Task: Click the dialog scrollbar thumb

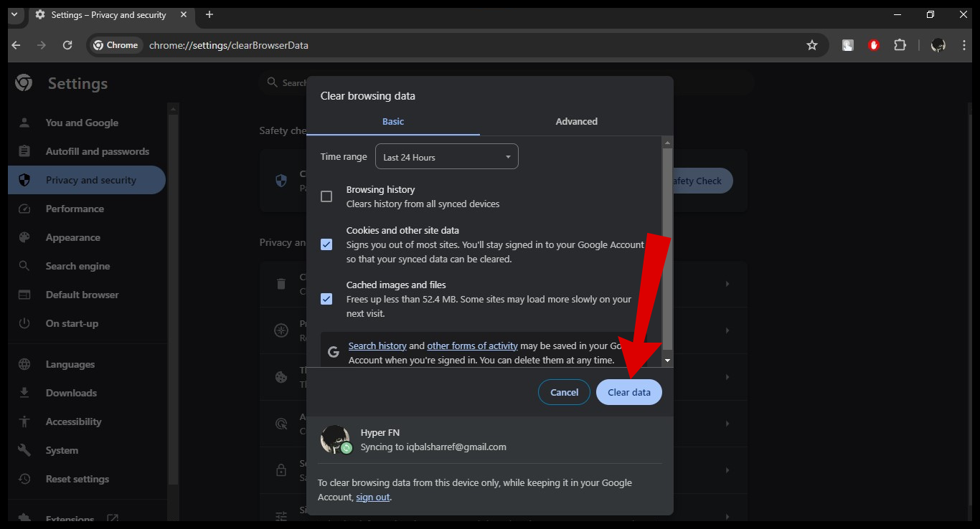Action: tap(667, 249)
